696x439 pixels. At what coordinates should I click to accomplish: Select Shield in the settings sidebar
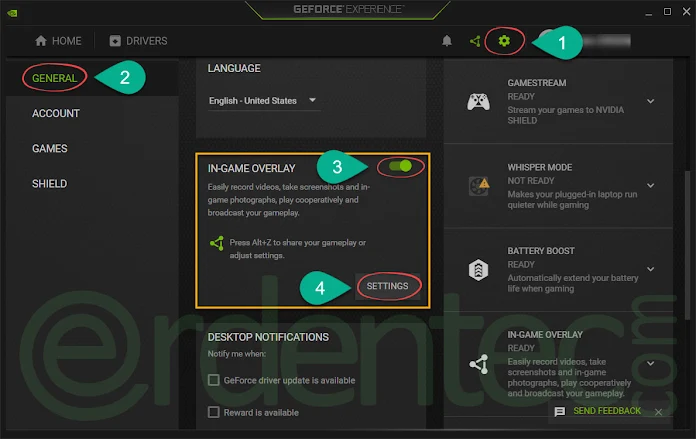49,183
